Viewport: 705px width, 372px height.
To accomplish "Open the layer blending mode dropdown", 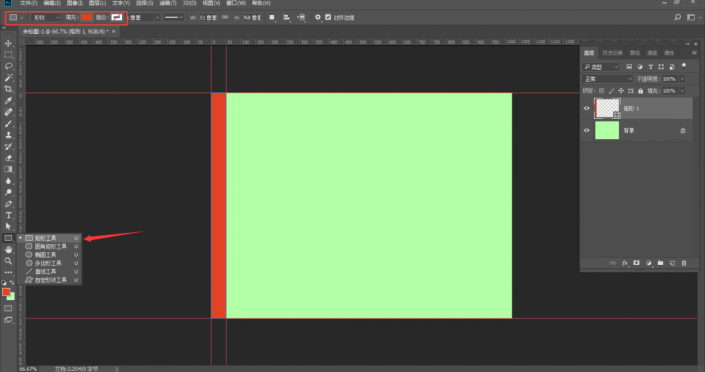I will 608,79.
